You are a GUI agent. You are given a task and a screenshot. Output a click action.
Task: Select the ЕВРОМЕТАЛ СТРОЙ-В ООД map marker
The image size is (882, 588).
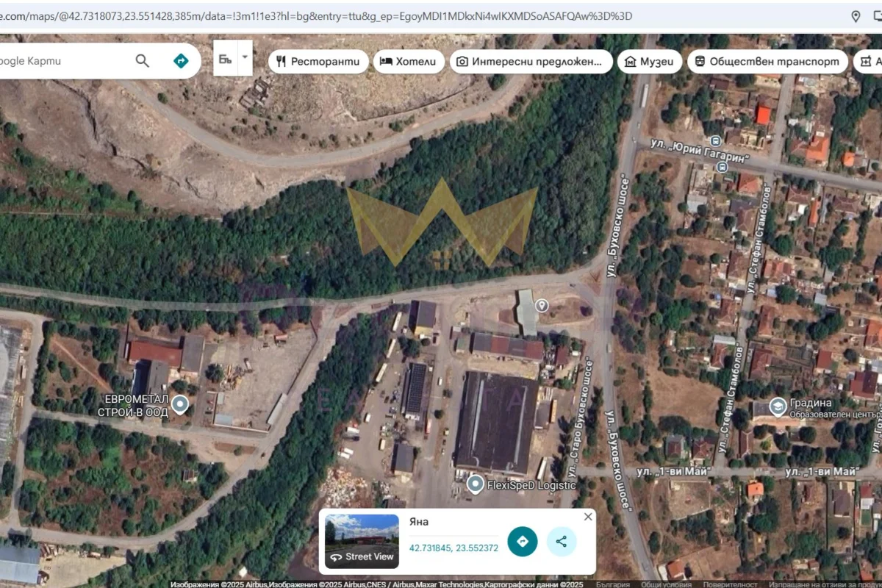(x=179, y=404)
